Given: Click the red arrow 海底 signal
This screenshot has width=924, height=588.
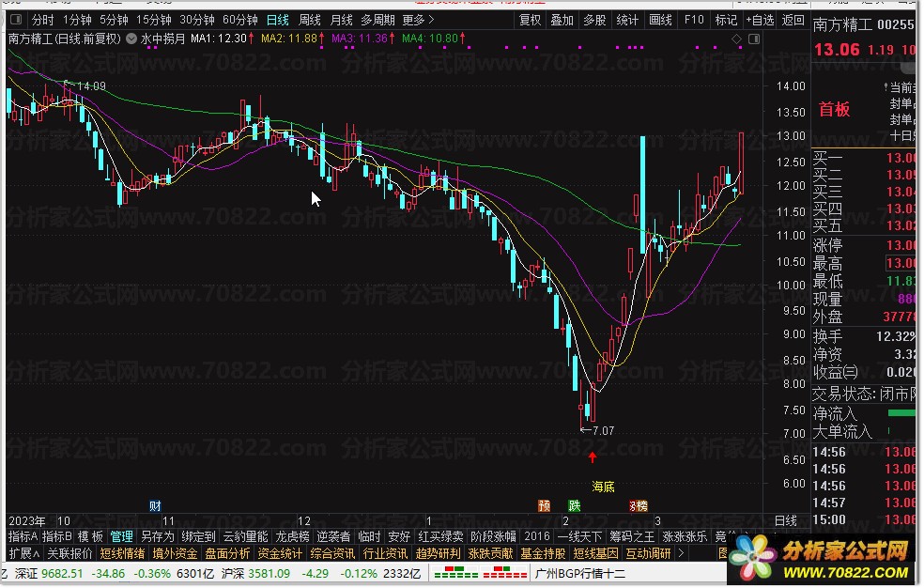Looking at the screenshot, I should [593, 456].
